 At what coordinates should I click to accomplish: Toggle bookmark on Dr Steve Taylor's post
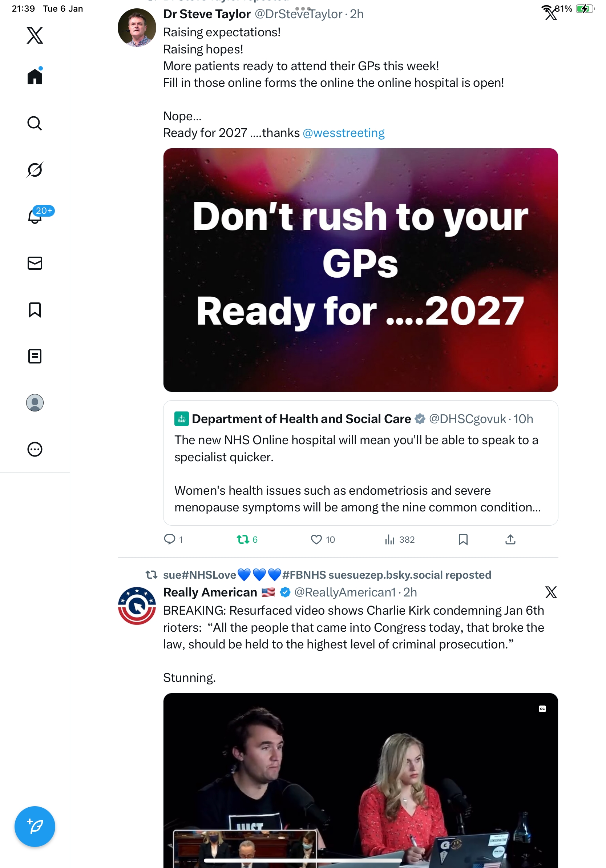coord(463,539)
